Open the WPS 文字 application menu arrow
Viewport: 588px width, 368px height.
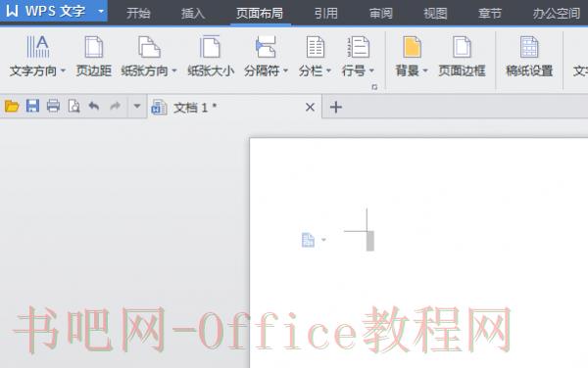pos(101,11)
